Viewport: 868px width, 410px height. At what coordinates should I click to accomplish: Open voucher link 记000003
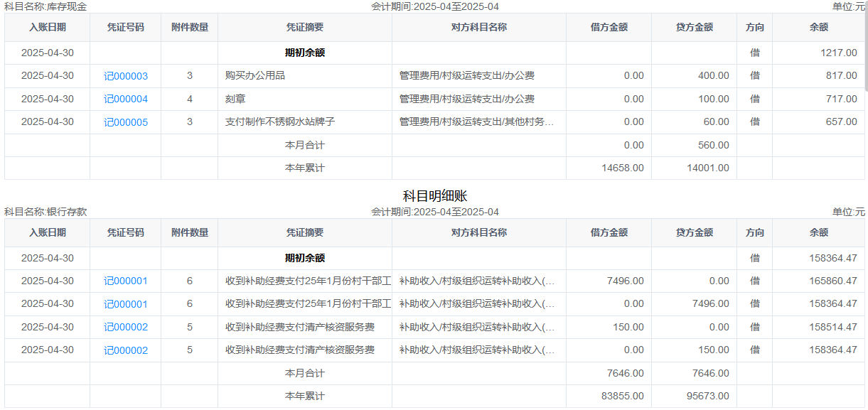(x=126, y=77)
